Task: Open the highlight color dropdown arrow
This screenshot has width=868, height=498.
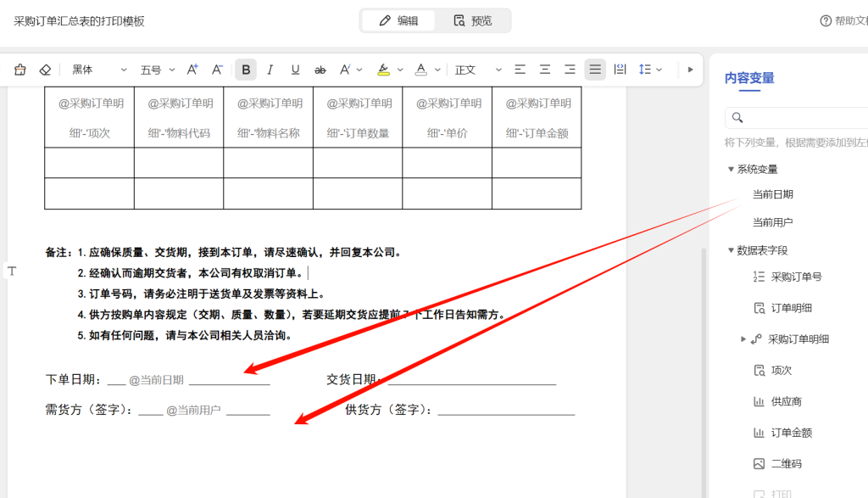Action: point(400,70)
